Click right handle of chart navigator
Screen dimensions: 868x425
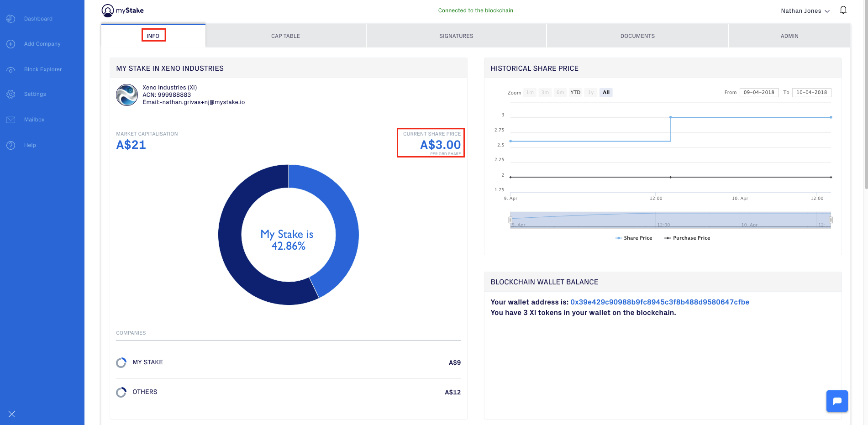831,220
